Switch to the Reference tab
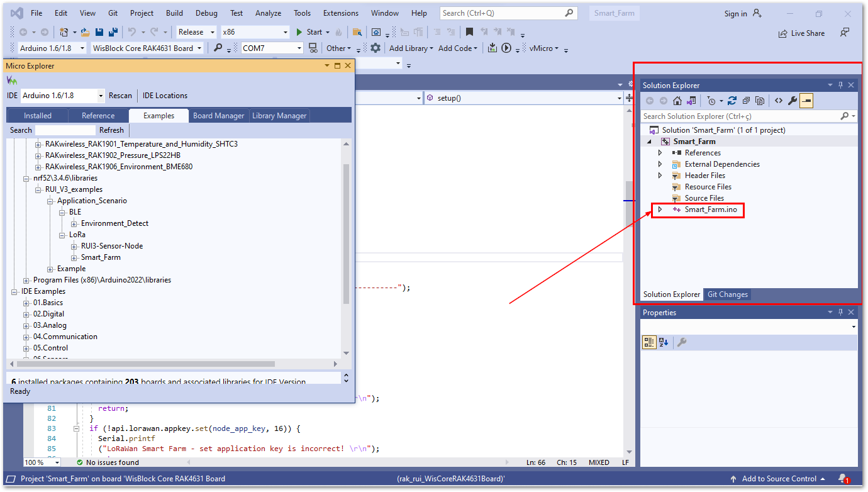868x492 pixels. pos(98,115)
